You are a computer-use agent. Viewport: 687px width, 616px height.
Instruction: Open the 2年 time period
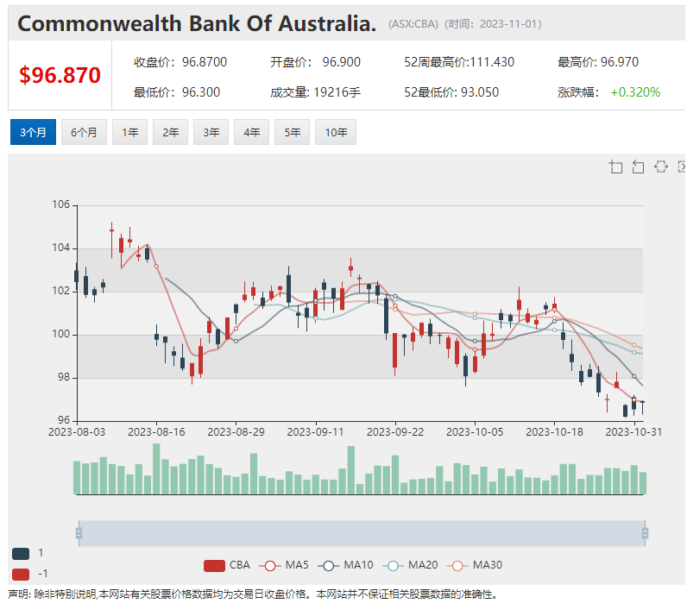click(x=170, y=132)
